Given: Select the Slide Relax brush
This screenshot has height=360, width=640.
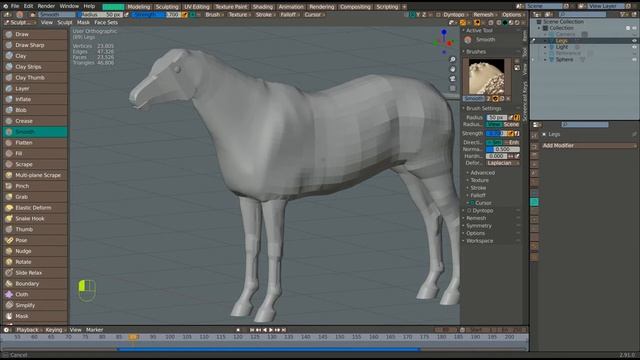Looking at the screenshot, I should [35, 273].
